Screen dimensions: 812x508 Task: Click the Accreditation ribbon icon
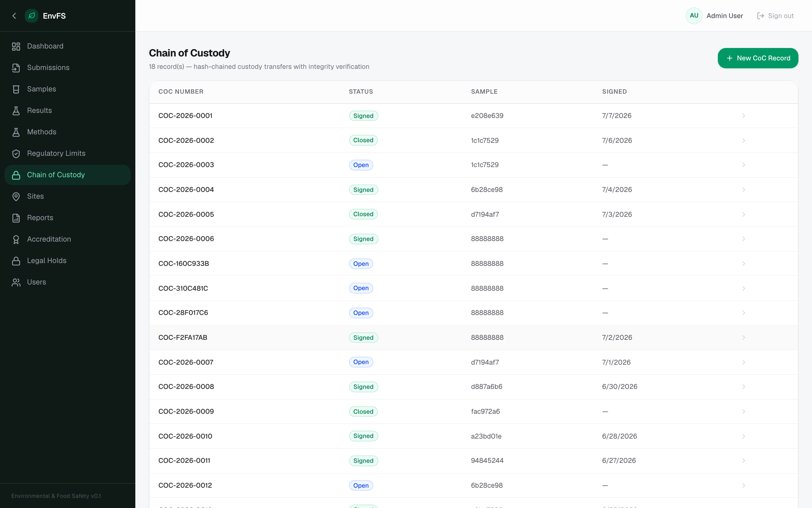(16, 240)
